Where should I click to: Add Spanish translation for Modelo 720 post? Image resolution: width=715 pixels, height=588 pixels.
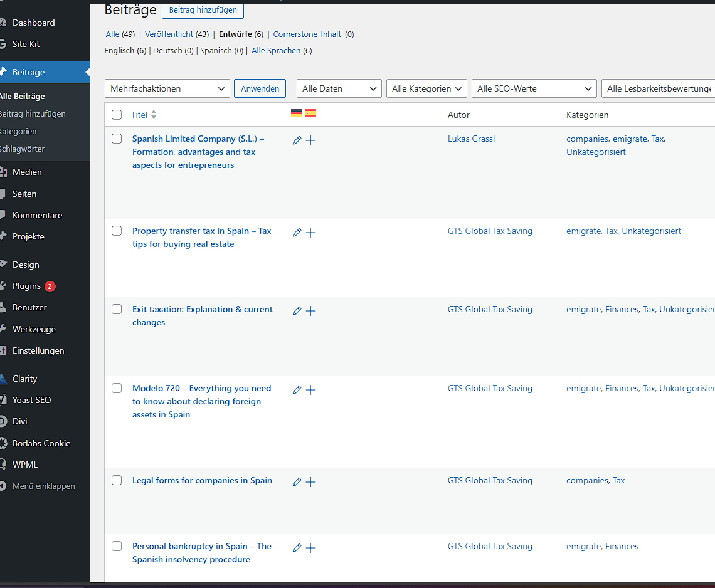(310, 390)
